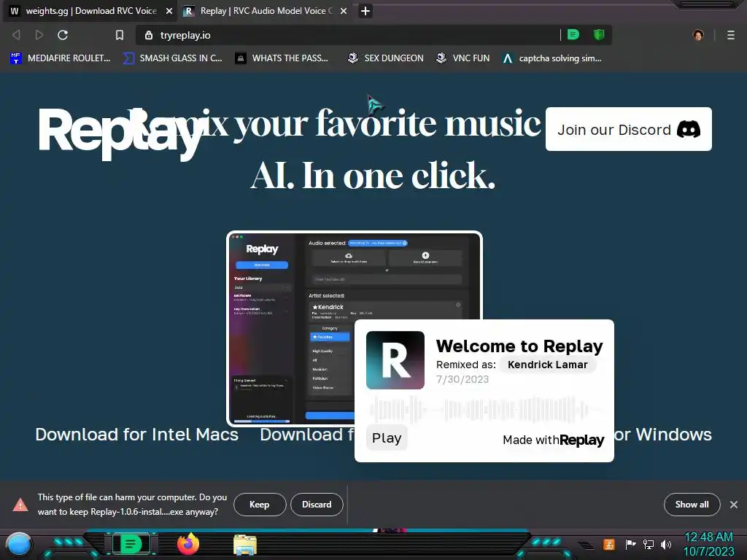This screenshot has width=747, height=560.
Task: Open WHATS THE PASS... bookmark
Action: pyautogui.click(x=282, y=58)
